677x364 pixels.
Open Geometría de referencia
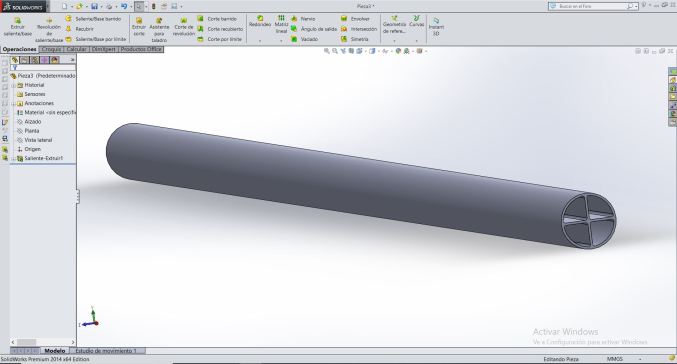394,24
